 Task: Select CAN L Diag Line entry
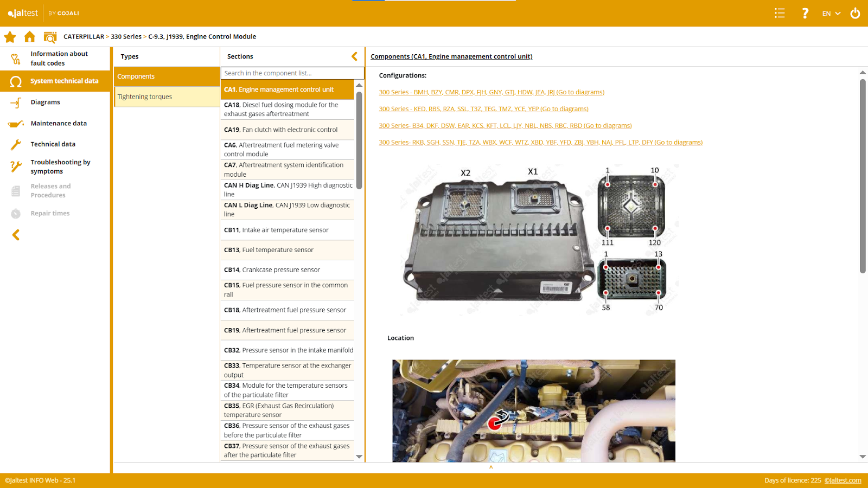click(288, 210)
